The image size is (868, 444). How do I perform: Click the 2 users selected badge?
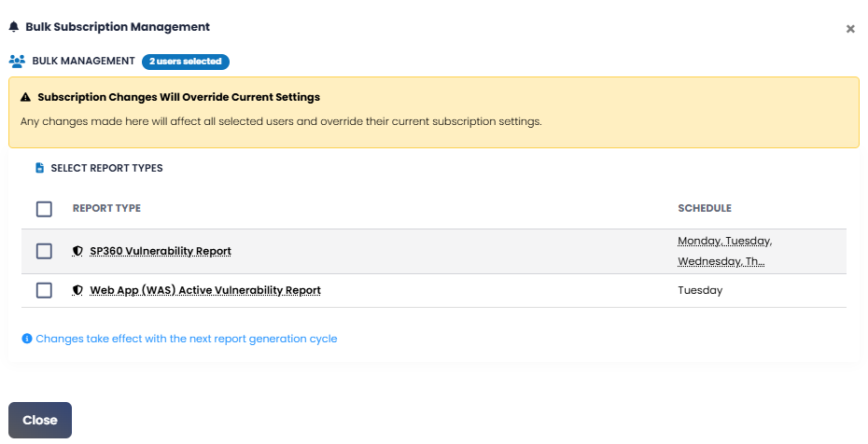(x=186, y=62)
